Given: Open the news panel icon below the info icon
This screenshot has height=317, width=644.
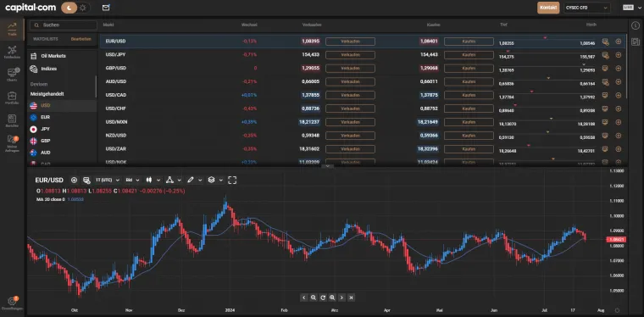Looking at the screenshot, I should pos(635,42).
